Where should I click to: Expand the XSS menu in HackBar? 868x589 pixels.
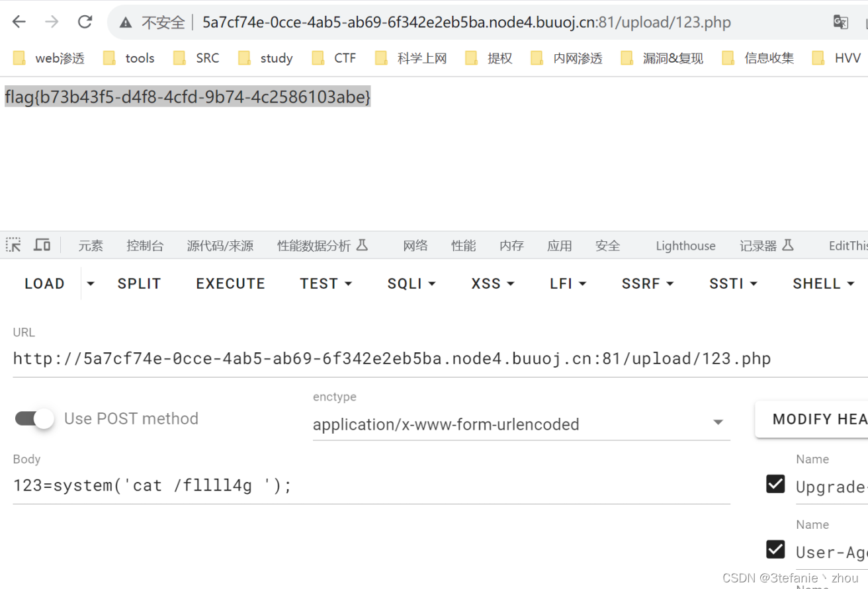[x=493, y=284]
